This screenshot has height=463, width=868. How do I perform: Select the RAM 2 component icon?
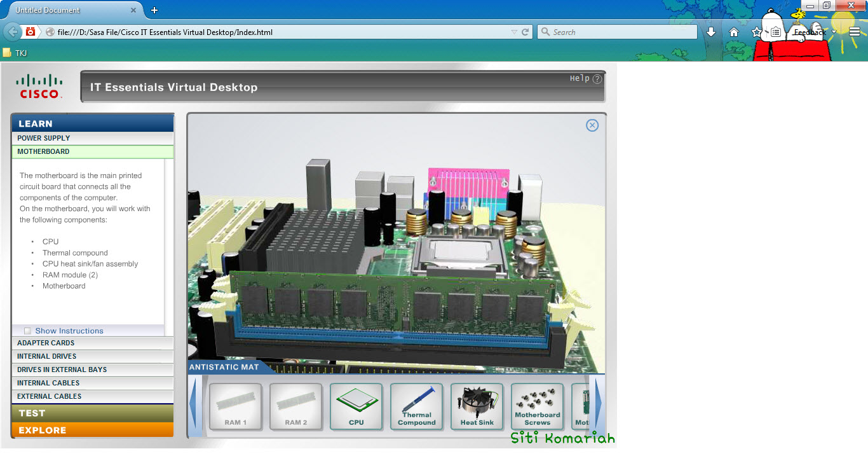tap(295, 406)
